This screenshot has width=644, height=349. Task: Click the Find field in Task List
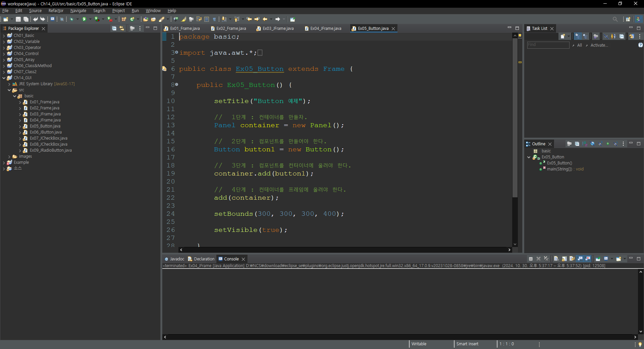click(548, 45)
